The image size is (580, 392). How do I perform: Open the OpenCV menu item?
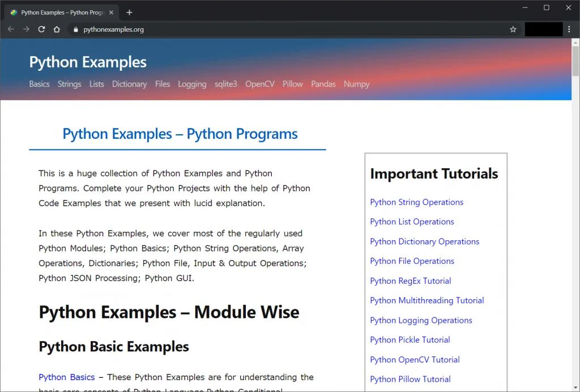259,84
